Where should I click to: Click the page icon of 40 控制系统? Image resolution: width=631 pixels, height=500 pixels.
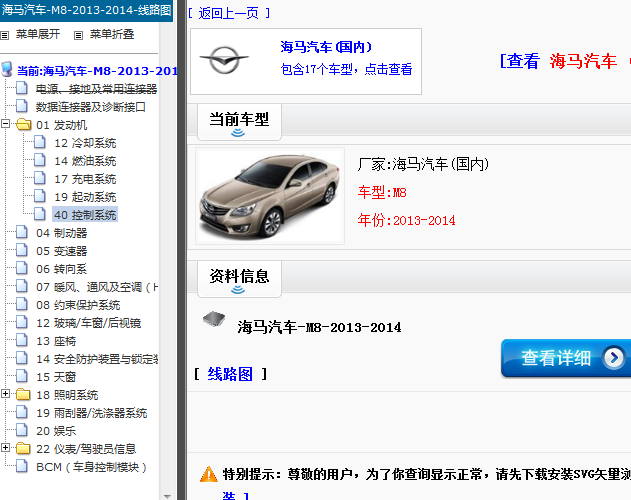click(x=39, y=214)
